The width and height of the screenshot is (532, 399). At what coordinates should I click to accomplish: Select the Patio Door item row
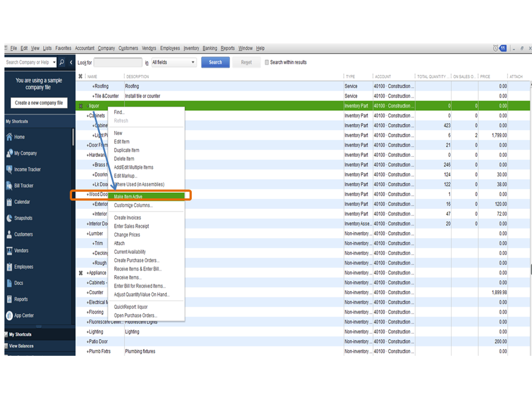303,341
